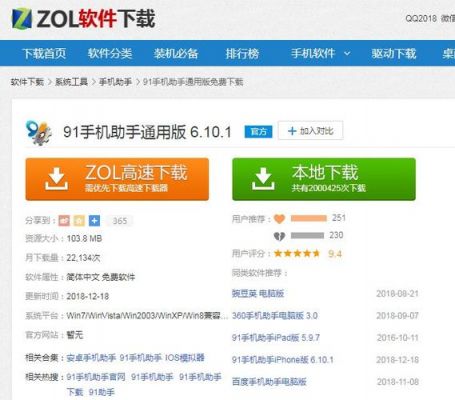Image resolution: width=455 pixels, height=400 pixels.
Task: Open more share options blue plus icon
Action: [x=94, y=221]
